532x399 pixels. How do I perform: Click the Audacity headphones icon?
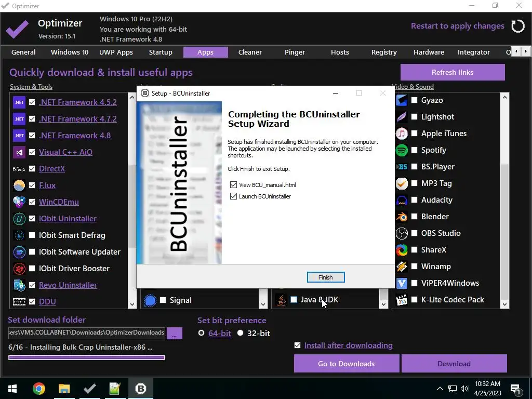click(402, 200)
